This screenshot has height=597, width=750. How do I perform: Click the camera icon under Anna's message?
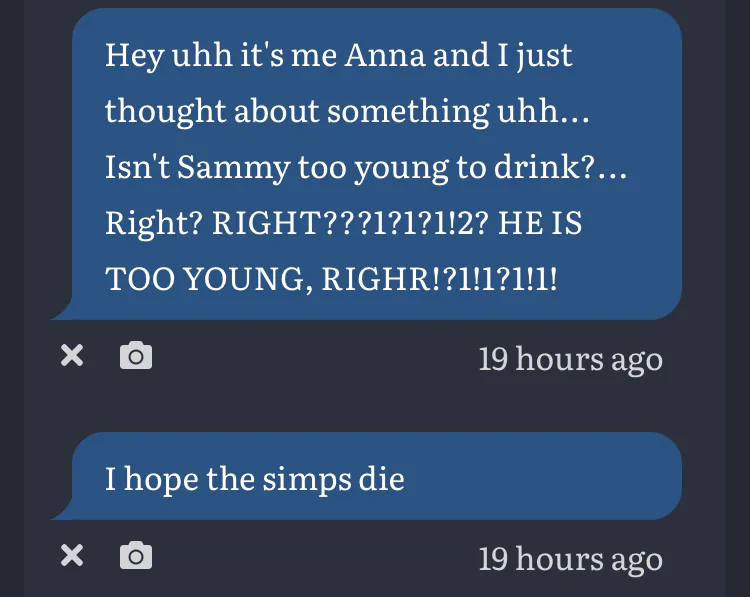point(136,356)
